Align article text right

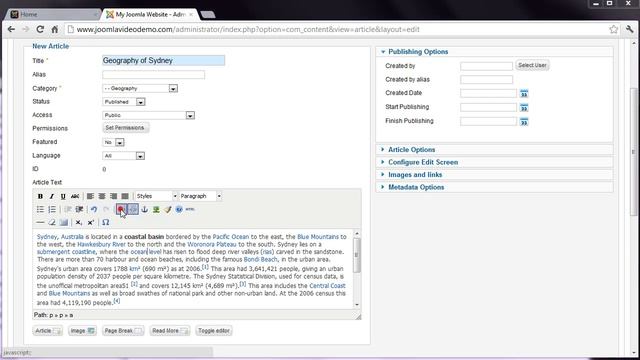coord(113,196)
